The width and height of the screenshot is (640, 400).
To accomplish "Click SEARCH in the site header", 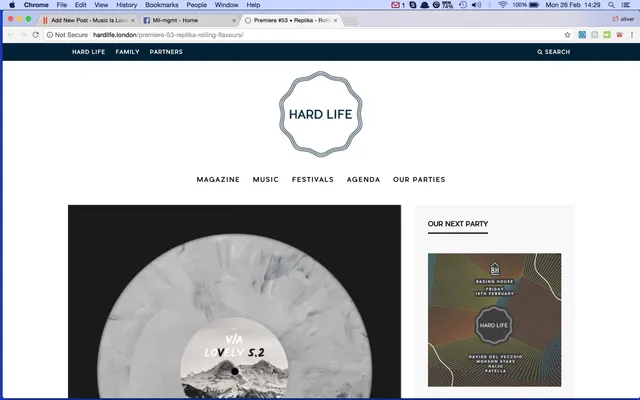I will coord(554,52).
